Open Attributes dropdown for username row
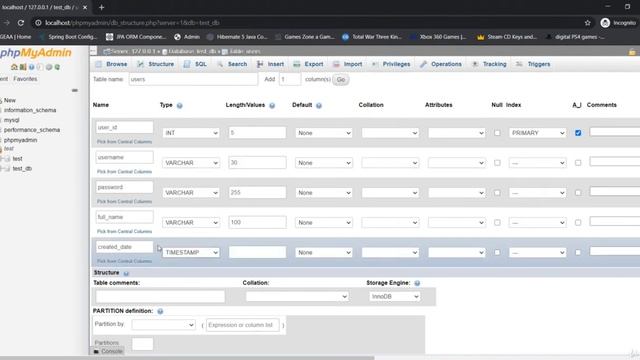The height and width of the screenshot is (360, 640). [457, 163]
